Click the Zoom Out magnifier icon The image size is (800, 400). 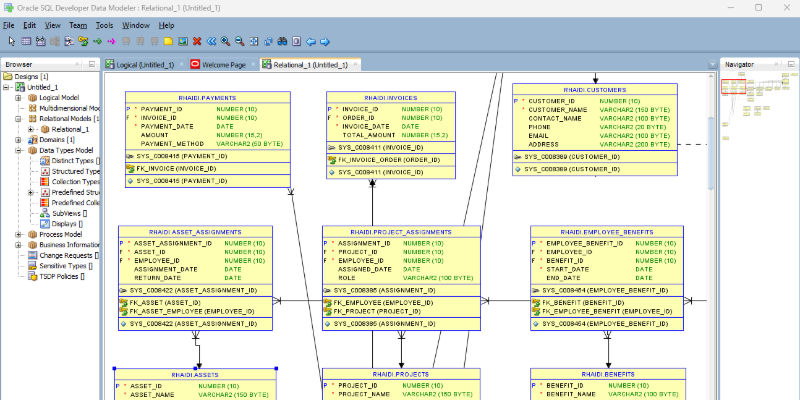(239, 41)
